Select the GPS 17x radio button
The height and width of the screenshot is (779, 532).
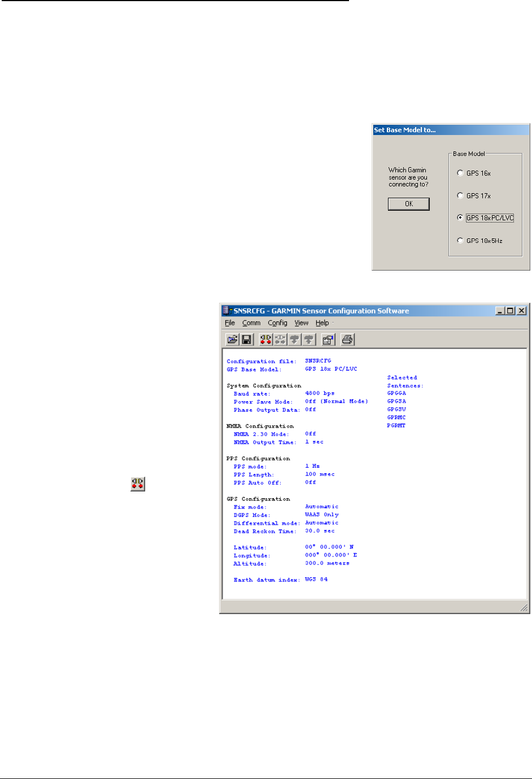click(460, 195)
